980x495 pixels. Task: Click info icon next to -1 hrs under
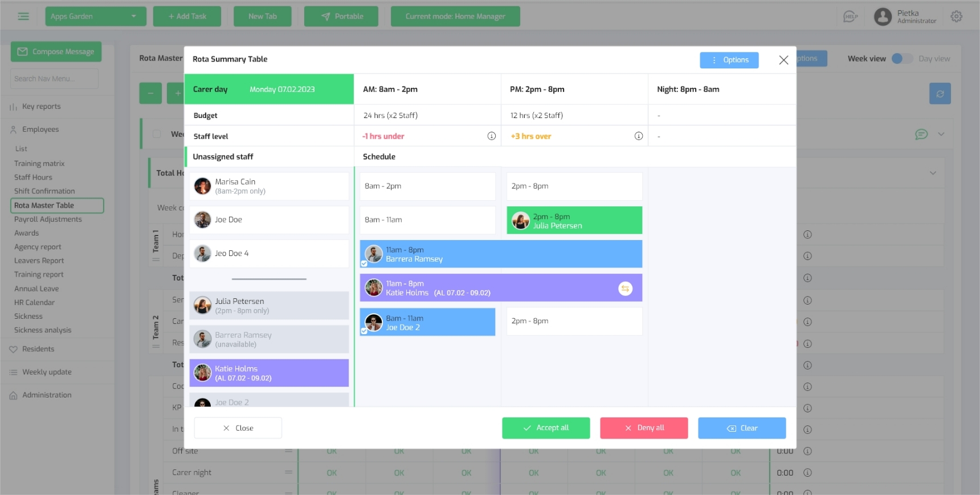pos(491,136)
